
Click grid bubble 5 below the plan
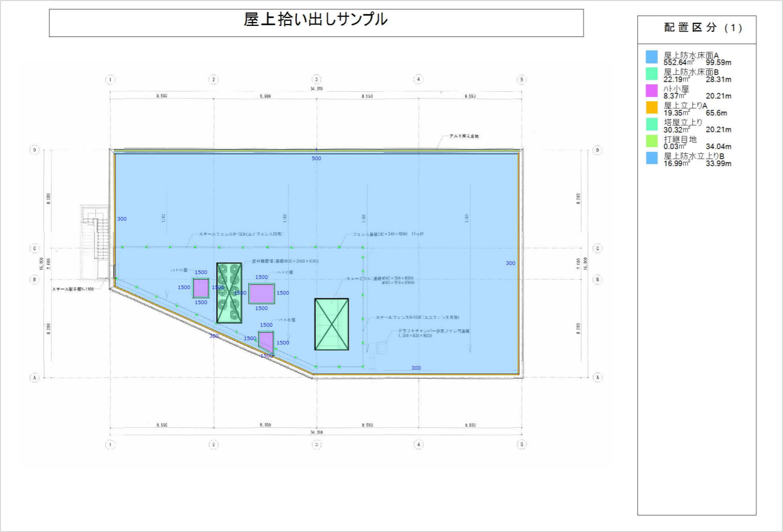[x=521, y=444]
